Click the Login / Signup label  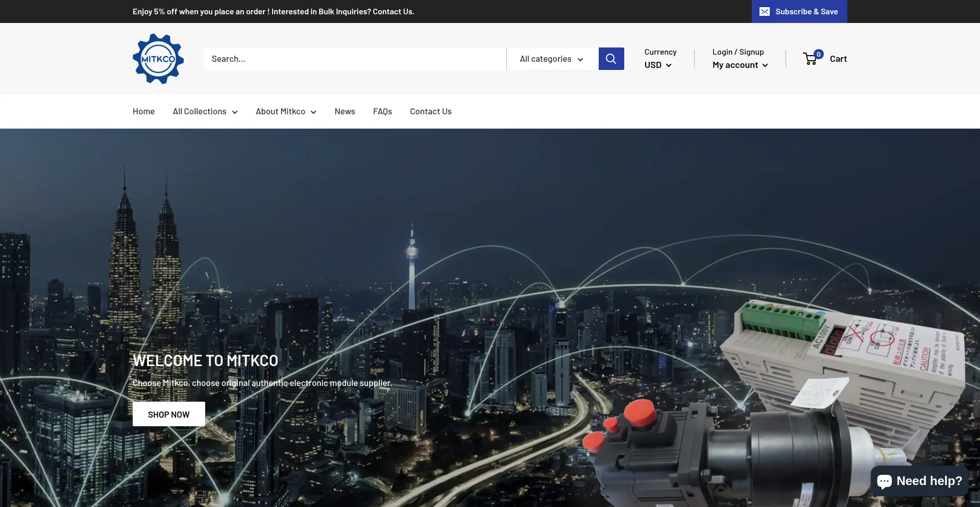(738, 52)
